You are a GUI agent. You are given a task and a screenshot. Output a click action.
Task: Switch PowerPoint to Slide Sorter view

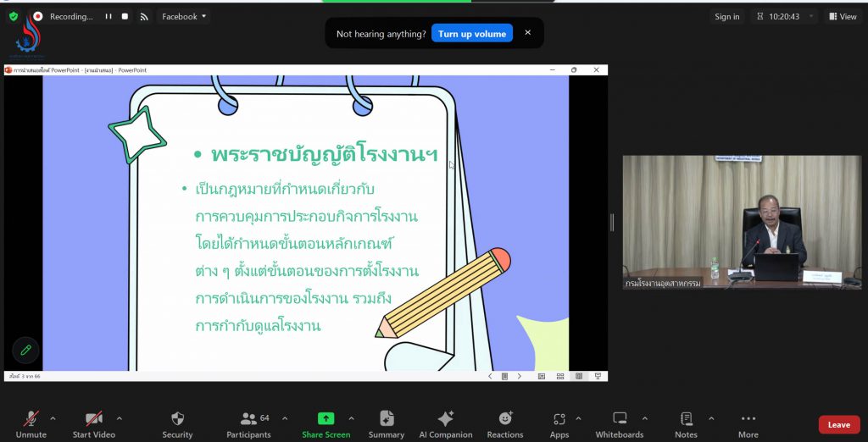pyautogui.click(x=560, y=376)
